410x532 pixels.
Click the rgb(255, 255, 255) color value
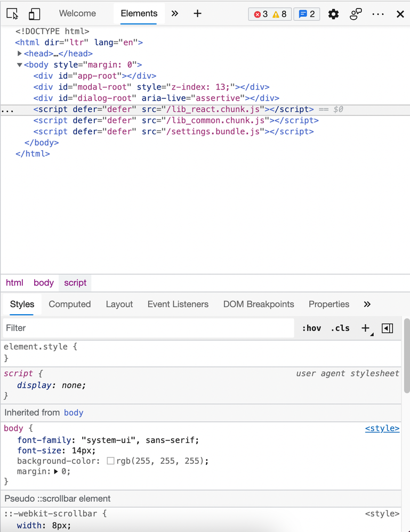[160, 461]
